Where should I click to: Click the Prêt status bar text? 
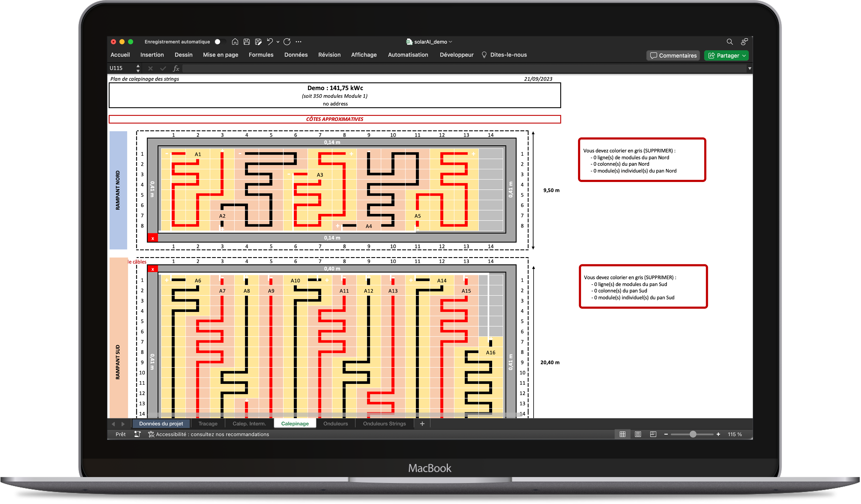click(x=120, y=434)
